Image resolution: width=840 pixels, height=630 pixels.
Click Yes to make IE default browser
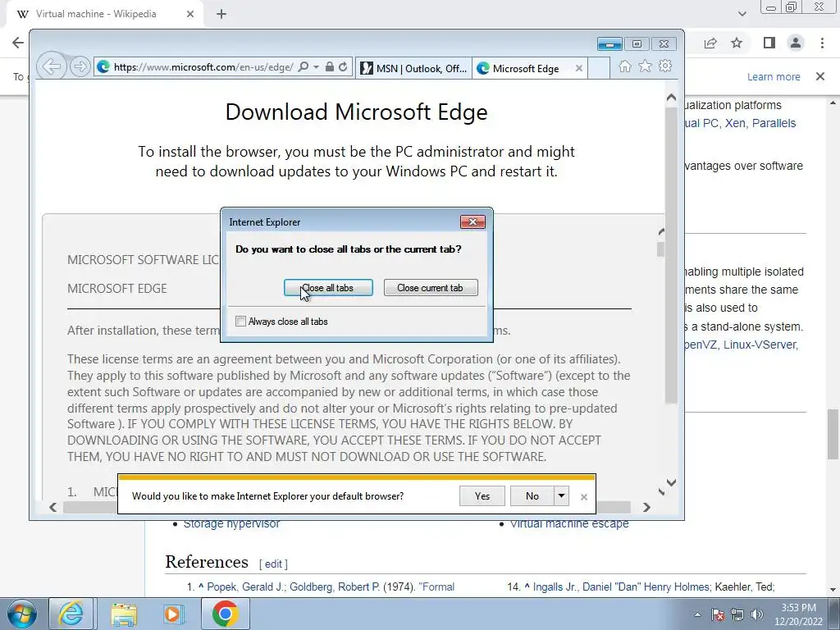(482, 496)
